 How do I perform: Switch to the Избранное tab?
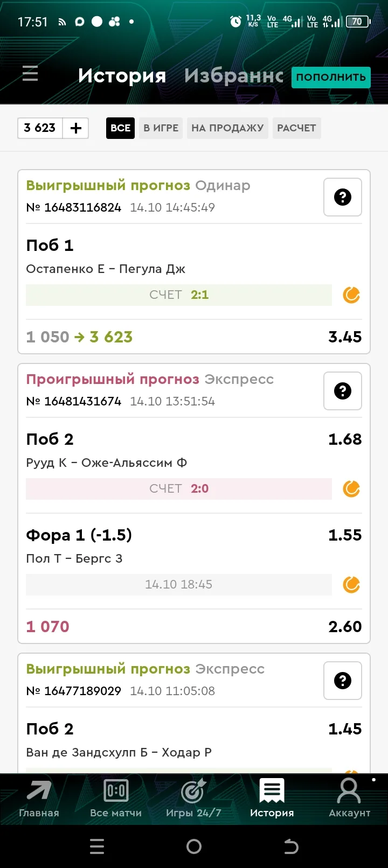(x=233, y=76)
